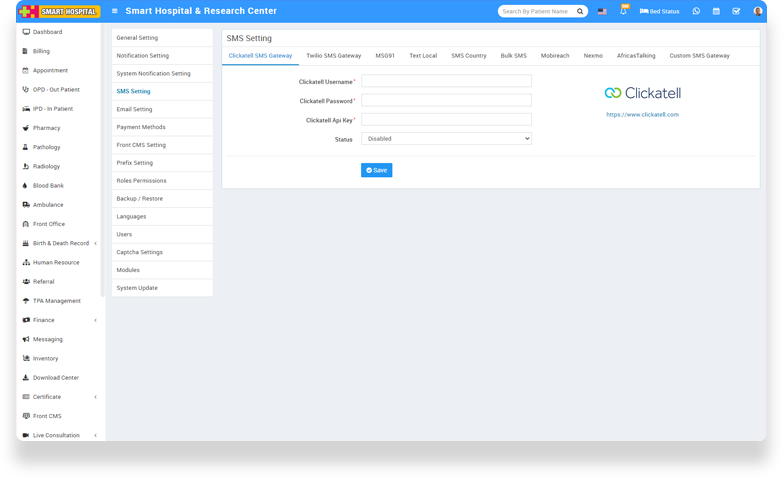This screenshot has height=478, width=783.
Task: Switch to the AfricasTalking tab
Action: coord(636,56)
